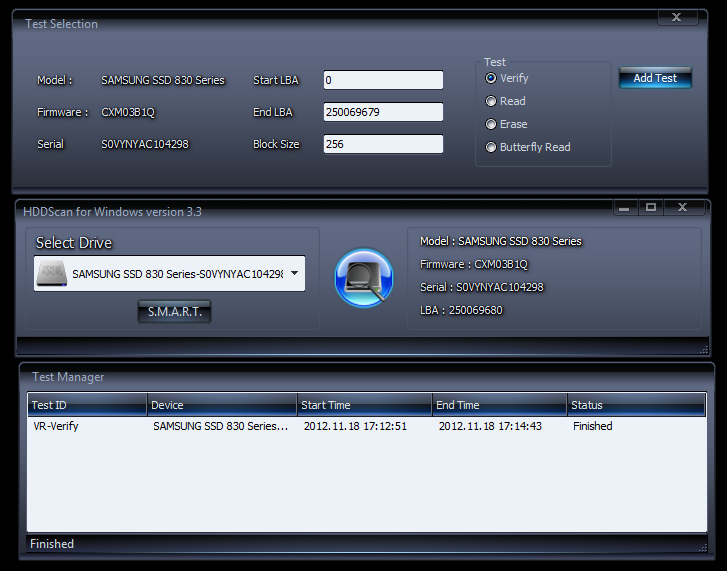727x571 pixels.
Task: Sort by the End Time column header
Action: [x=499, y=405]
